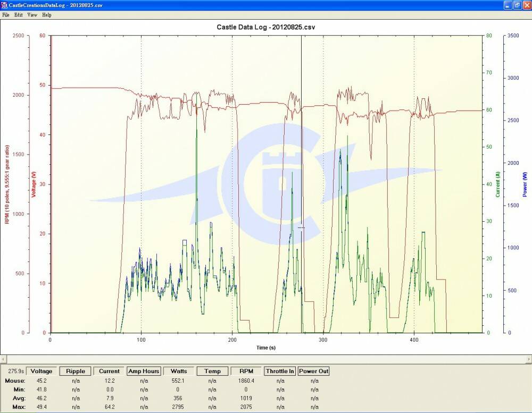This screenshot has height=413, width=532.
Task: Click the horizontal scrollbar right arrow
Action: pyautogui.click(x=529, y=359)
